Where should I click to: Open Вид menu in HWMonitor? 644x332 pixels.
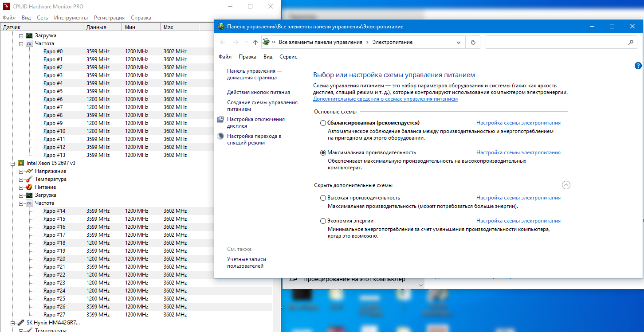(26, 18)
